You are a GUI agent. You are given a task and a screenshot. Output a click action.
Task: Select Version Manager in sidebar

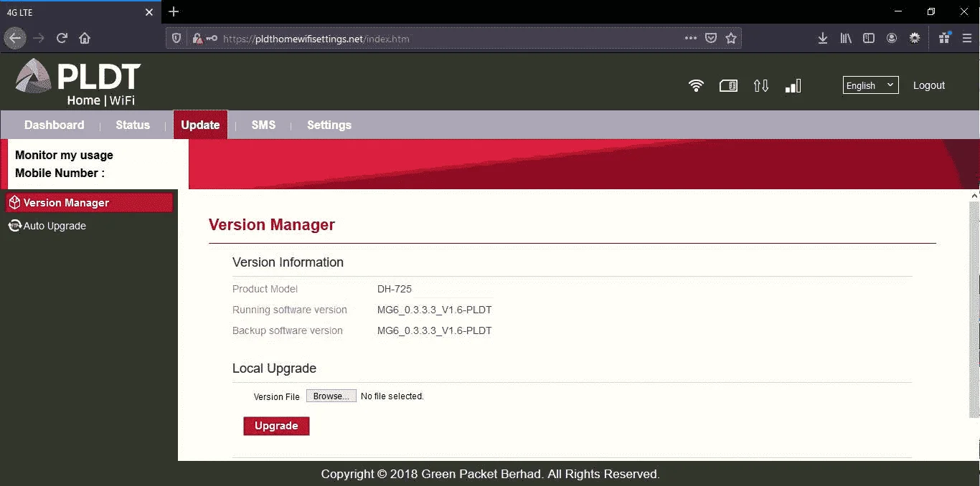point(89,203)
